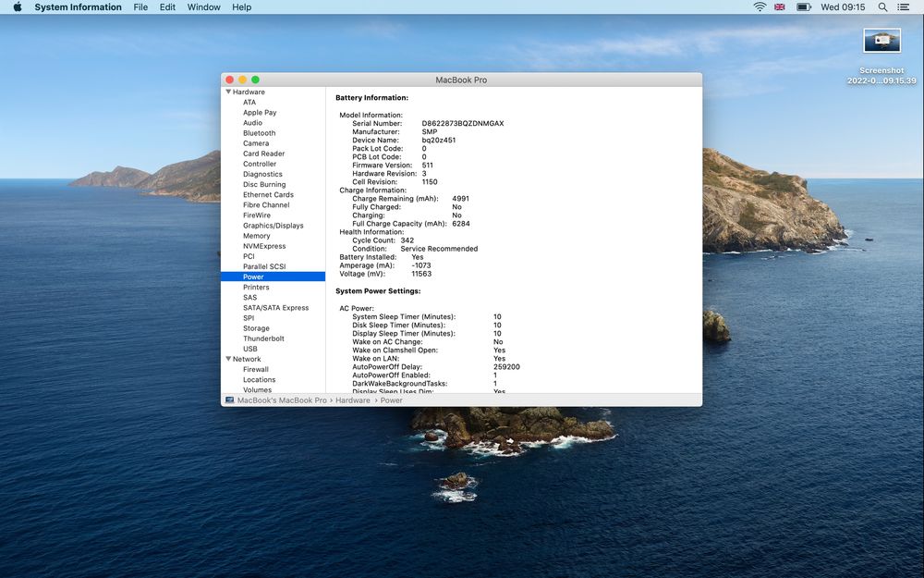Click the clock showing Wed 09:15
Image resolution: width=924 pixels, height=578 pixels.
(843, 7)
